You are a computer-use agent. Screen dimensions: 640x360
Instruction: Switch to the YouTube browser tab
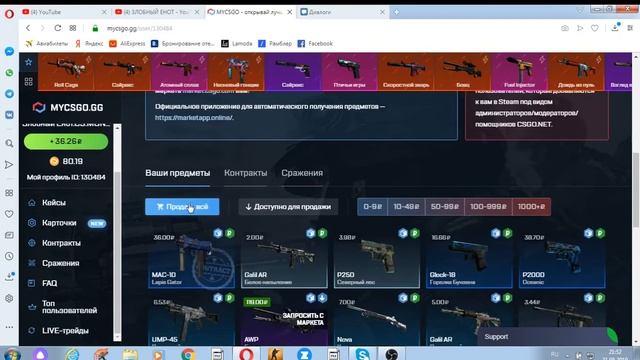pyautogui.click(x=63, y=12)
